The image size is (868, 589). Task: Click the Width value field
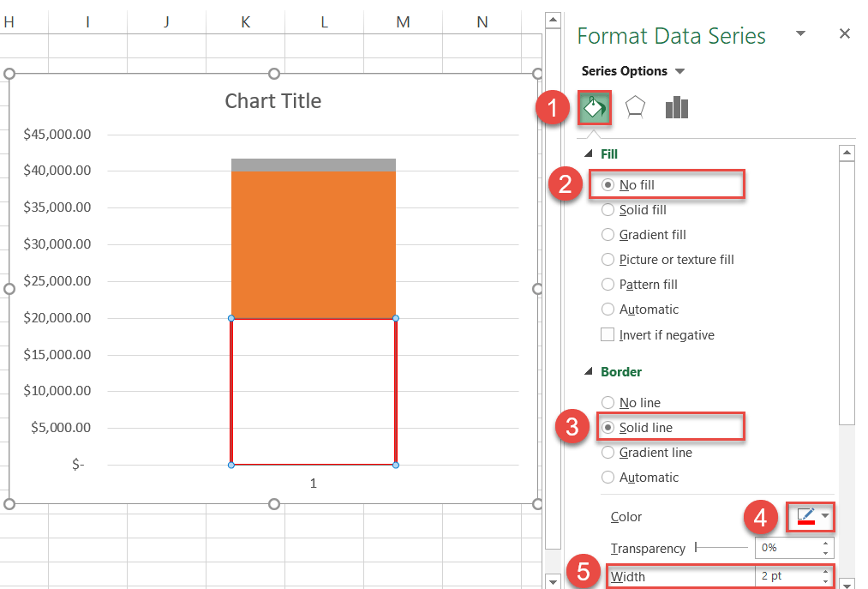click(787, 576)
